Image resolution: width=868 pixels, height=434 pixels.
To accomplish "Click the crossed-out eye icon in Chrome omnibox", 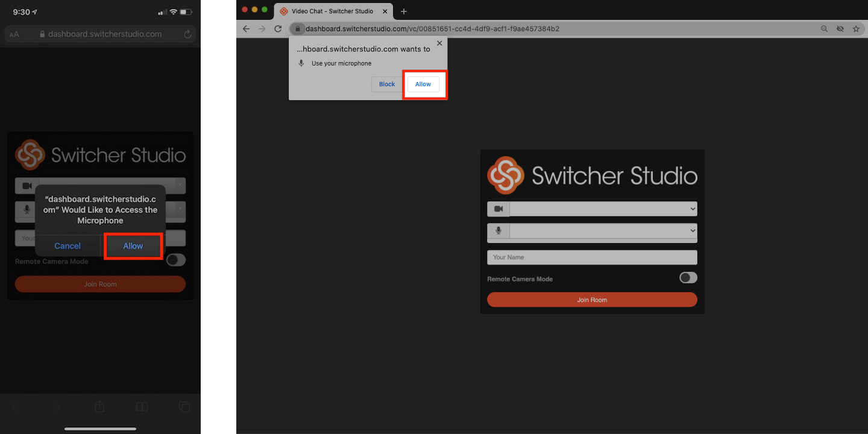I will pos(840,29).
